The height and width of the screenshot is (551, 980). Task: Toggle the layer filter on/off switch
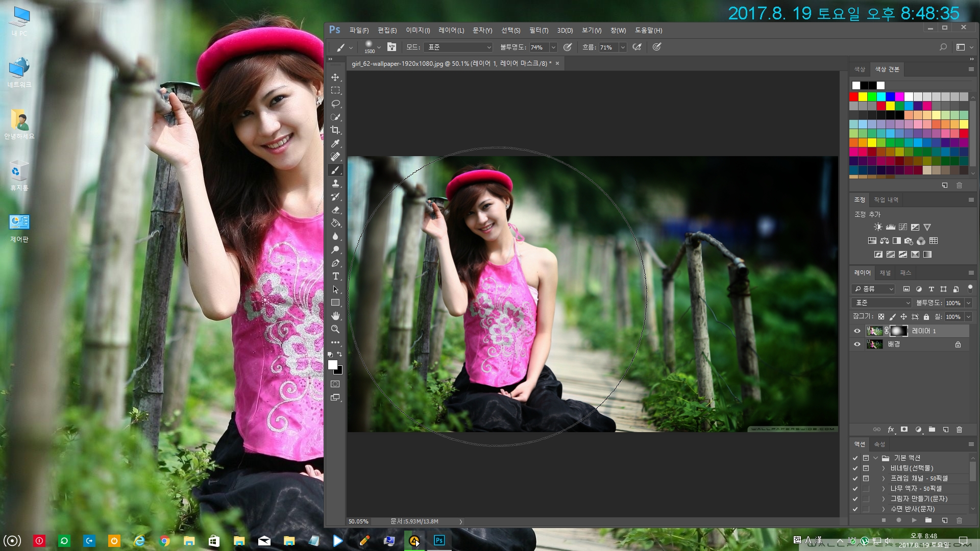tap(970, 288)
